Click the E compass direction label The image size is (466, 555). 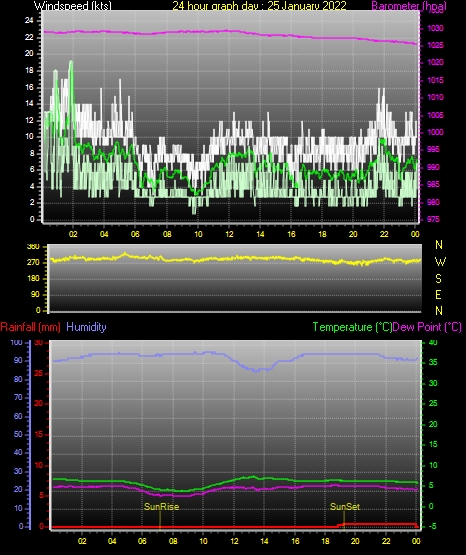coord(438,294)
